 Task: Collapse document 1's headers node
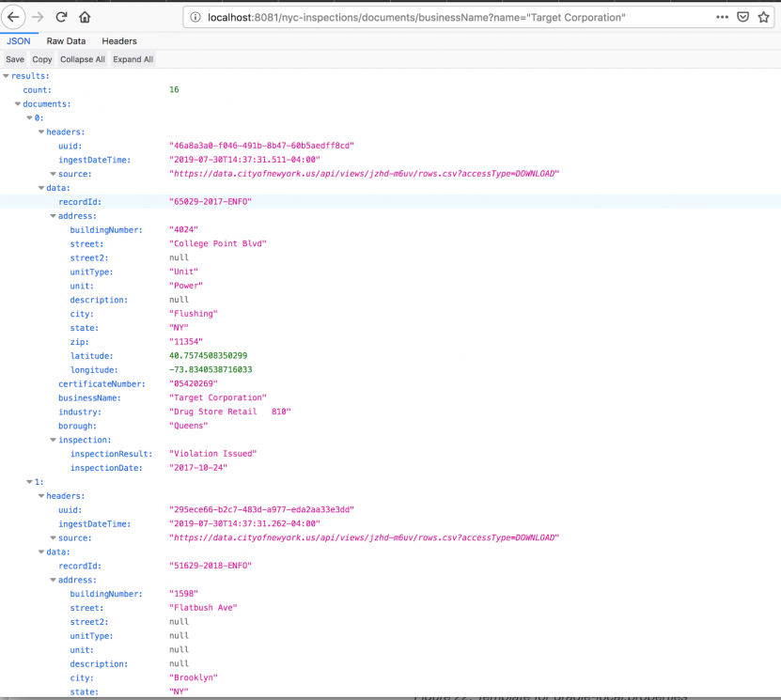(x=41, y=495)
